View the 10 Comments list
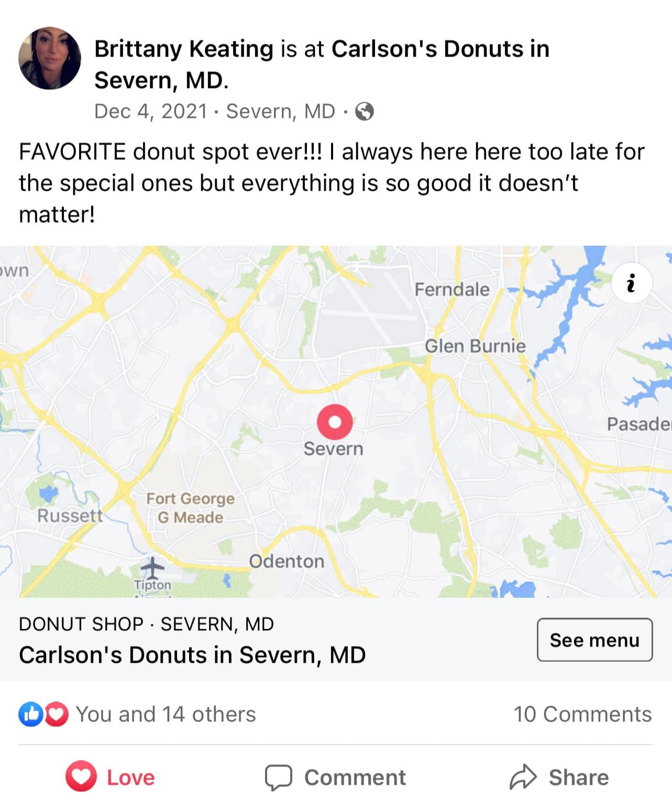Screen dimensions: 672x811 (582, 714)
